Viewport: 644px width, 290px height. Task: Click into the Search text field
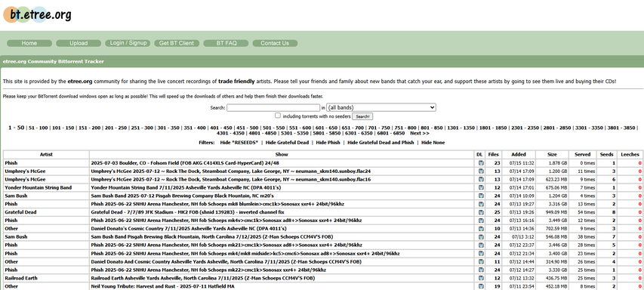click(273, 108)
